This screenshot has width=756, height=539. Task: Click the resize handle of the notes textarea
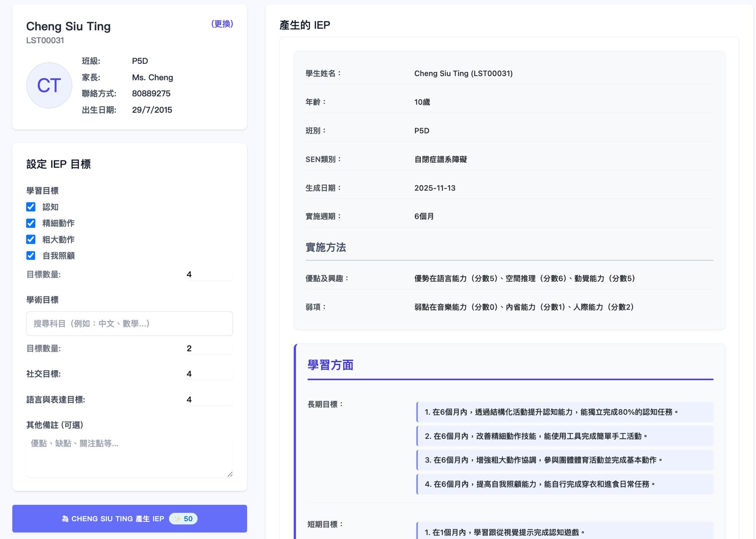click(230, 474)
